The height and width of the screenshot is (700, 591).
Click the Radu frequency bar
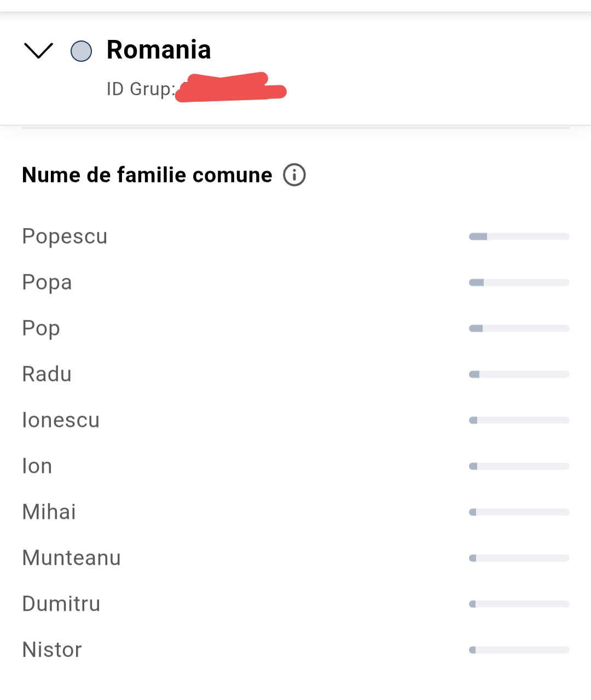(519, 374)
